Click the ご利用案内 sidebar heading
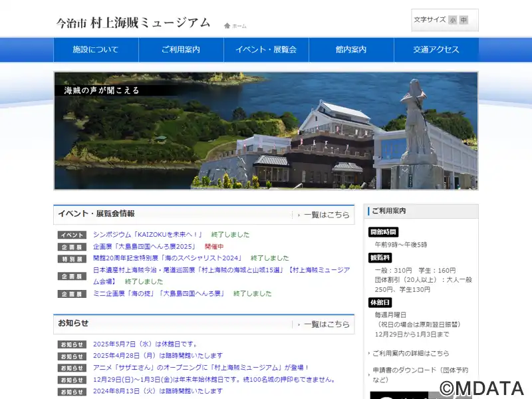 click(389, 211)
